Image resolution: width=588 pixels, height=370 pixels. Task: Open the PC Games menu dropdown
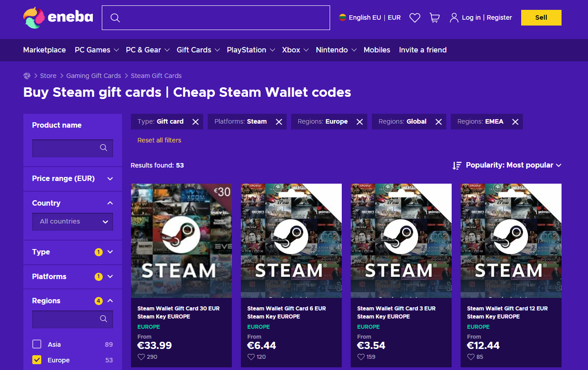pyautogui.click(x=97, y=50)
